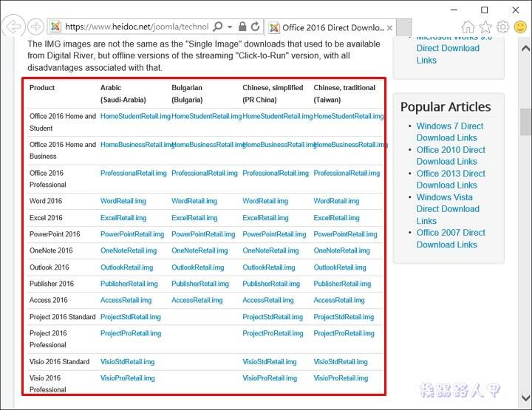Download Bulgarian ProfessionalRetail.img

[205, 173]
